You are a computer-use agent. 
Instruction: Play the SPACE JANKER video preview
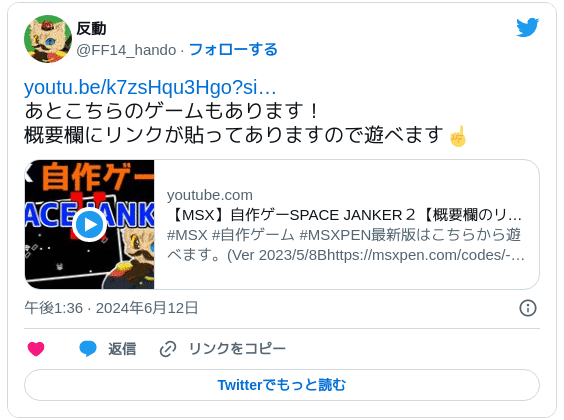pos(90,224)
